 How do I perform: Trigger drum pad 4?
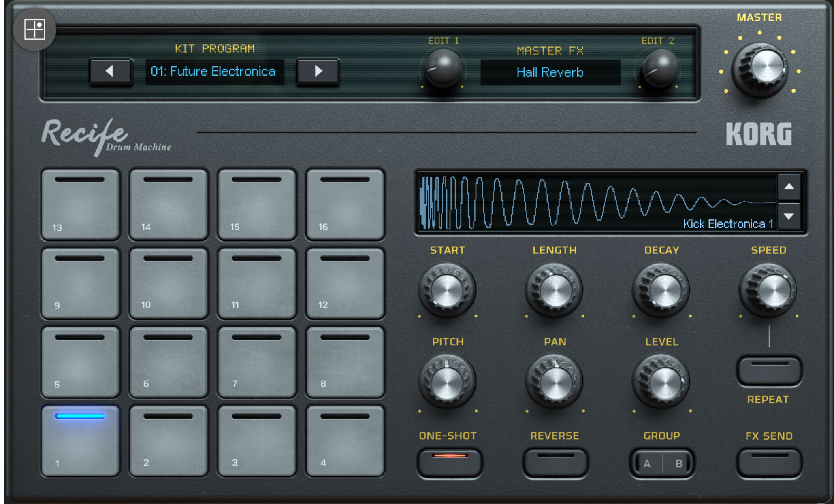click(x=345, y=440)
